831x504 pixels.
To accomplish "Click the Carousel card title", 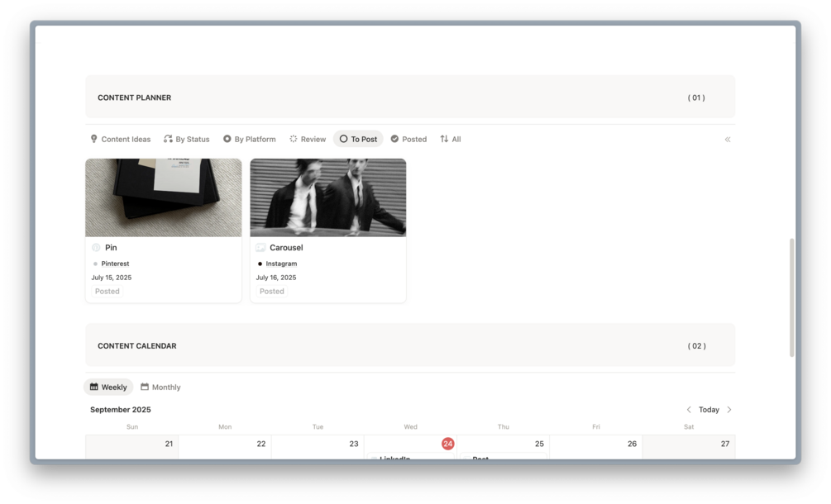I will click(x=286, y=247).
